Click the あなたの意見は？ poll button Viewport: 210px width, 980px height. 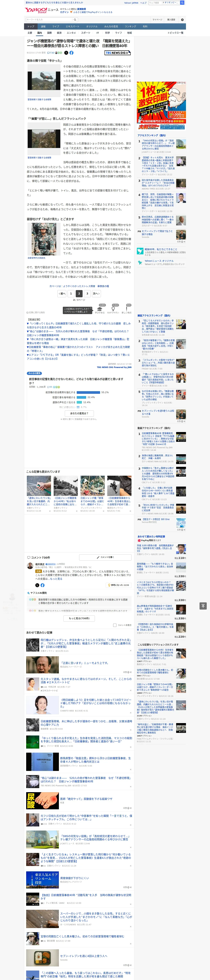click(79, 413)
